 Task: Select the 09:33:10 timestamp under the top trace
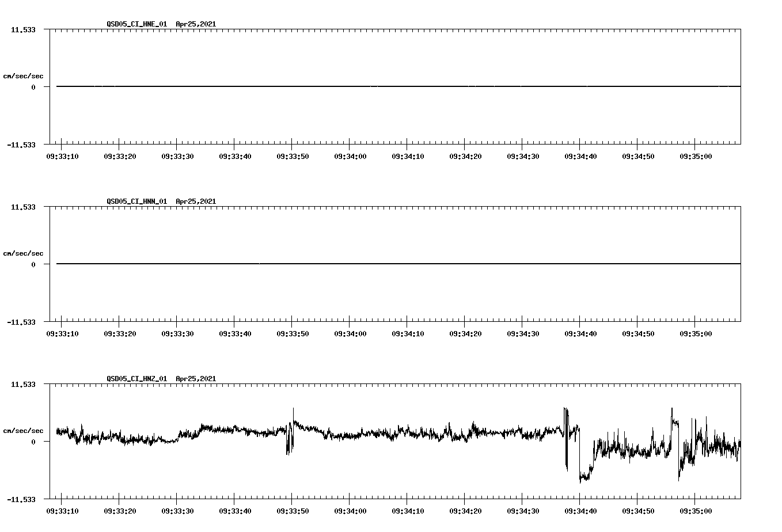[62, 155]
